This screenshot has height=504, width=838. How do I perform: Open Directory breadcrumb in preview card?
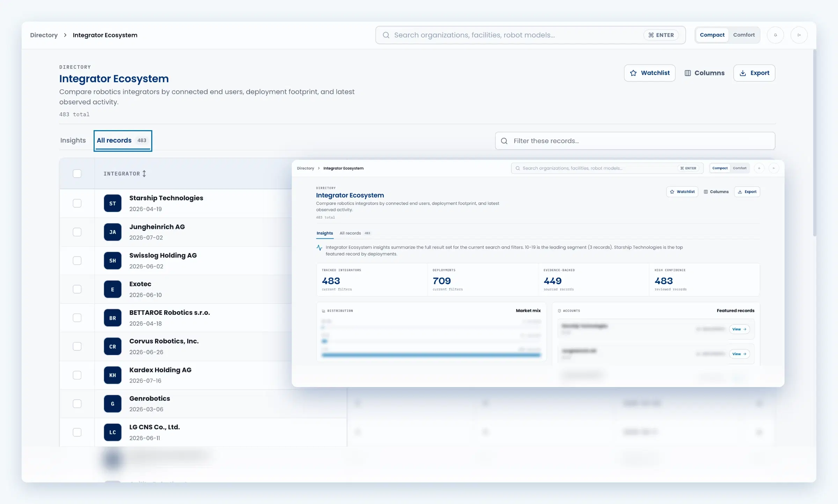tap(306, 168)
